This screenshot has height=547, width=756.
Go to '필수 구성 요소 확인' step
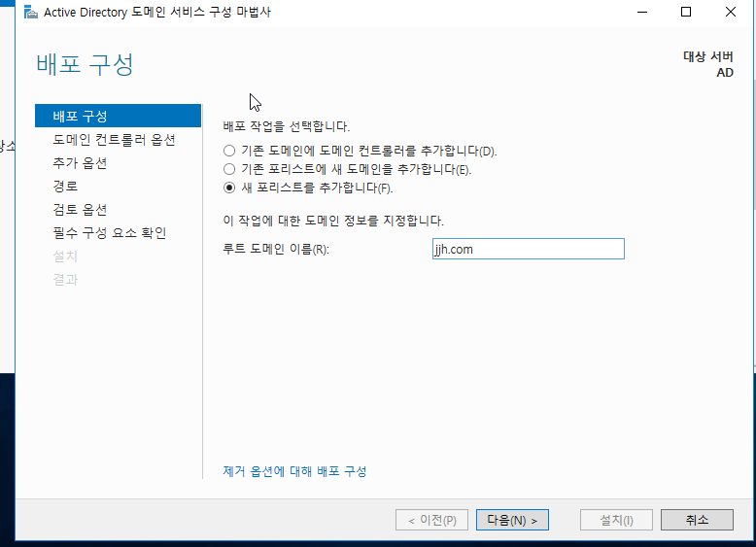pyautogui.click(x=110, y=233)
